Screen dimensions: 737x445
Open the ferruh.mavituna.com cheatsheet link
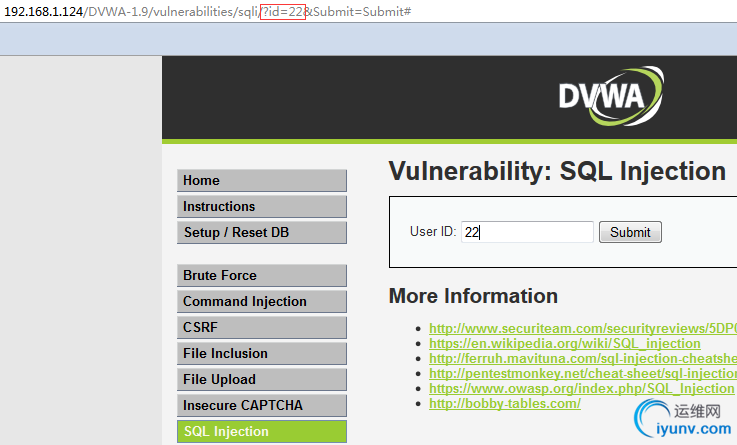(x=583, y=359)
